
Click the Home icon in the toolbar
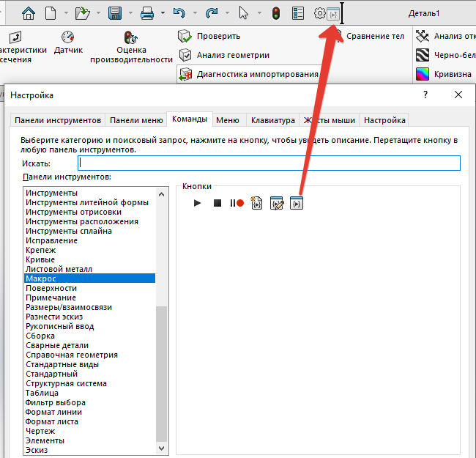pyautogui.click(x=29, y=13)
